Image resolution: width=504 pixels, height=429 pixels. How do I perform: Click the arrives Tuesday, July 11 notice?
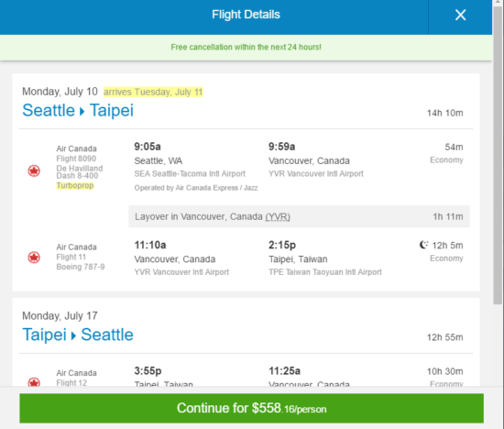(153, 92)
